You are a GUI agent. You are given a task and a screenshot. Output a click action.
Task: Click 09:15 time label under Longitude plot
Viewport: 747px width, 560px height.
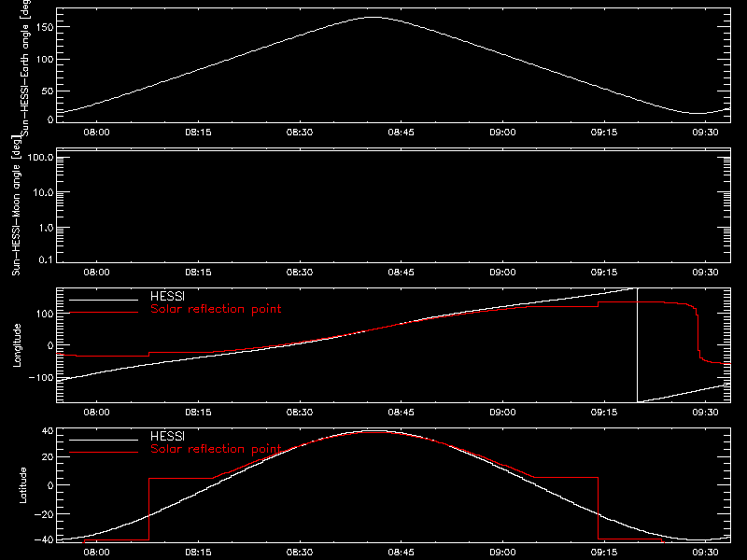pos(604,413)
